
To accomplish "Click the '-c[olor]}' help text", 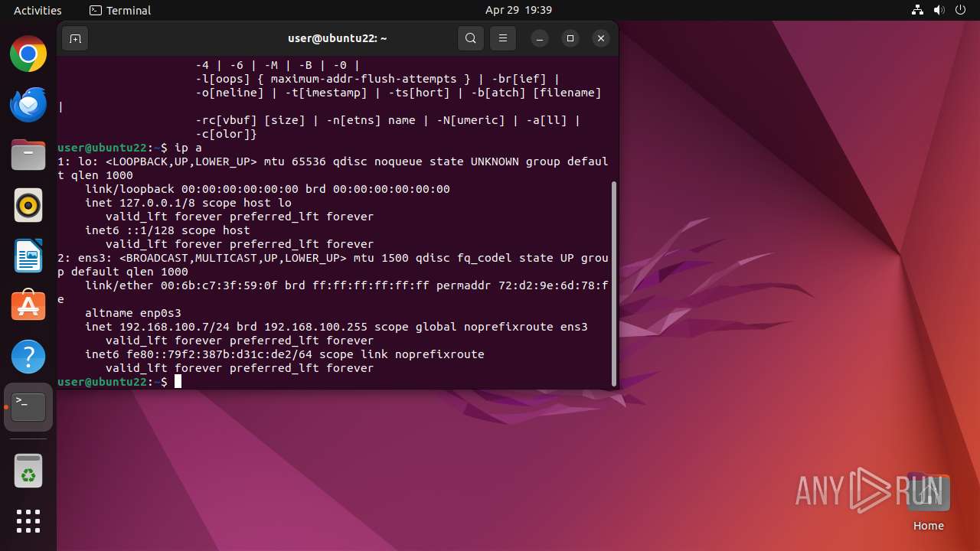I will tap(227, 134).
